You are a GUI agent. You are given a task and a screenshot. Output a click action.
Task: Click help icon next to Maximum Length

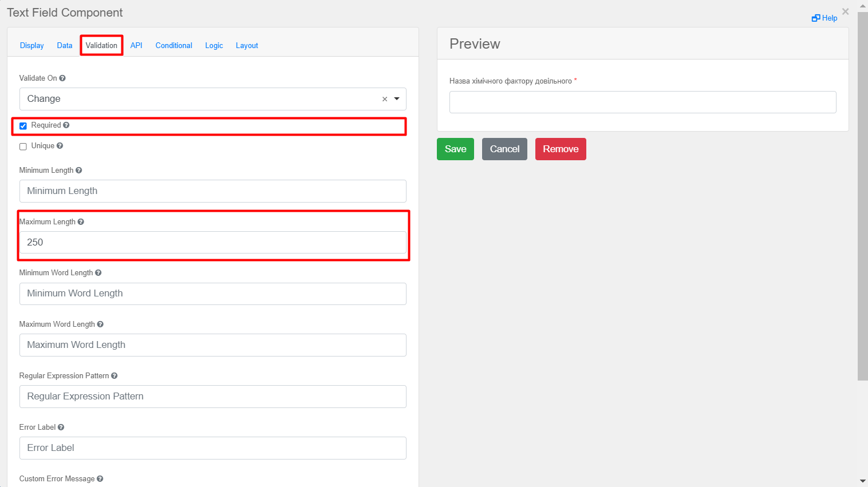point(81,222)
